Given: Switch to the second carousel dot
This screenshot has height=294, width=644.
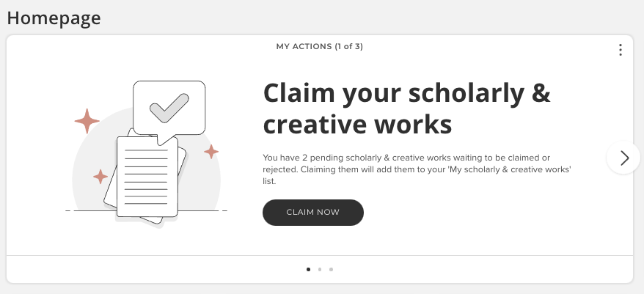Looking at the screenshot, I should [320, 269].
